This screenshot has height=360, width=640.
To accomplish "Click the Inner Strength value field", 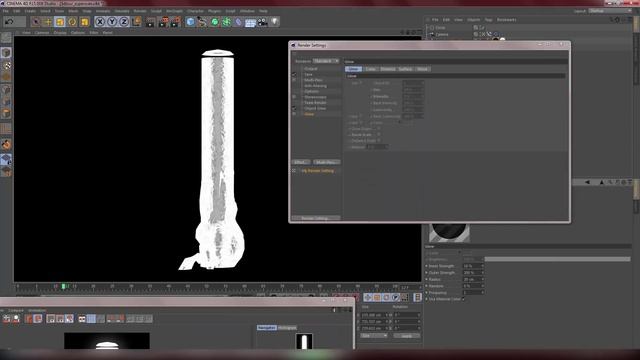I will pos(473,266).
